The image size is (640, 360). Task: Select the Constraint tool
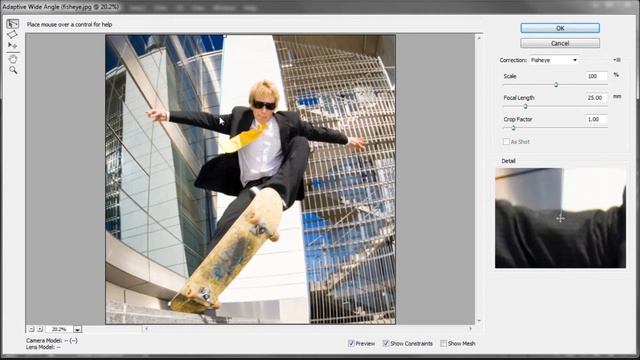pos(13,24)
